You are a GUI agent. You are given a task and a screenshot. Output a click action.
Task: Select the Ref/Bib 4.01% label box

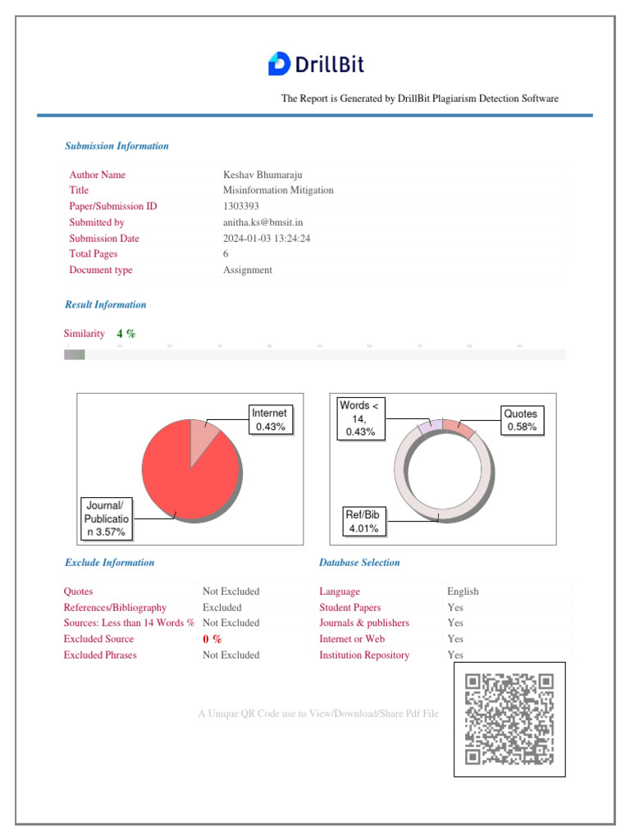[x=364, y=521]
